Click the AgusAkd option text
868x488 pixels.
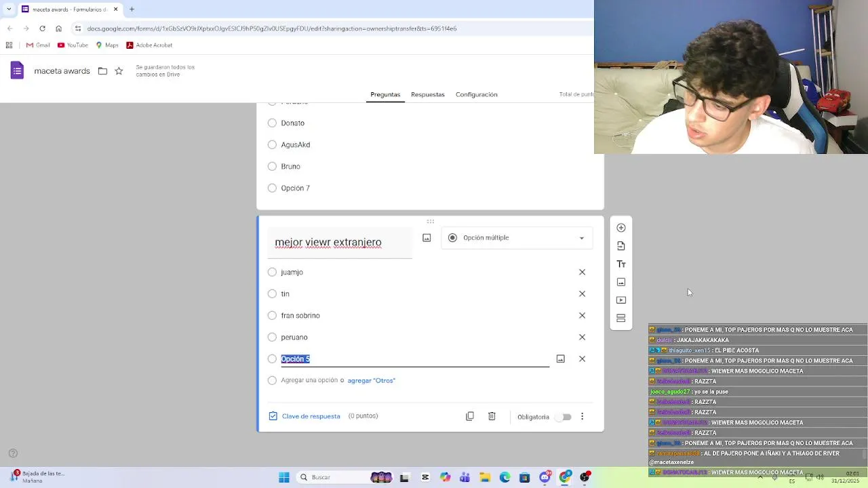[x=296, y=145]
